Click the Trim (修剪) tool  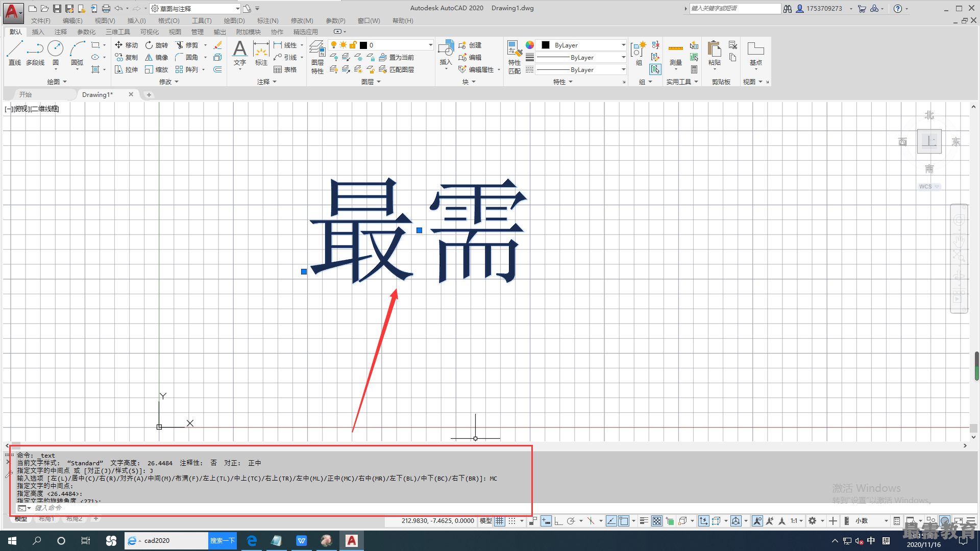[187, 45]
